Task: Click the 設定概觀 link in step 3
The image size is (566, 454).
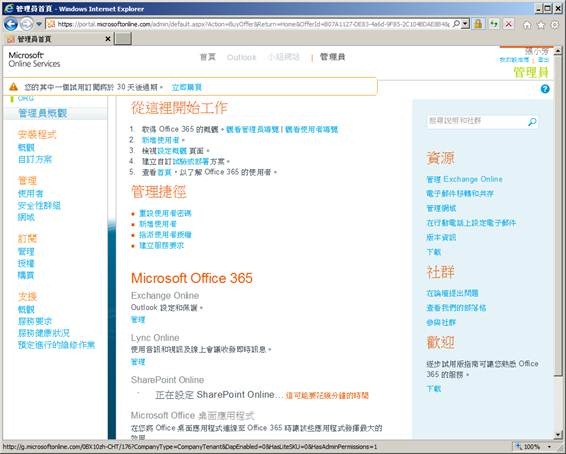Action: tap(172, 150)
